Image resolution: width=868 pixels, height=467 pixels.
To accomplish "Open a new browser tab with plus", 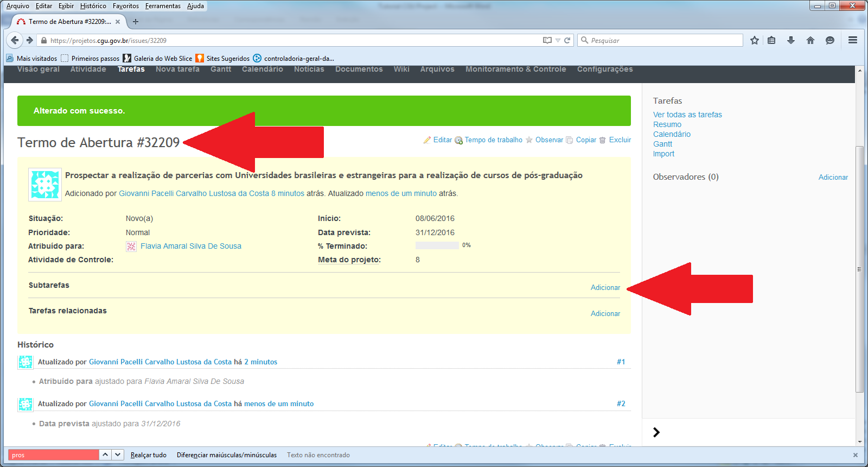I will click(136, 22).
